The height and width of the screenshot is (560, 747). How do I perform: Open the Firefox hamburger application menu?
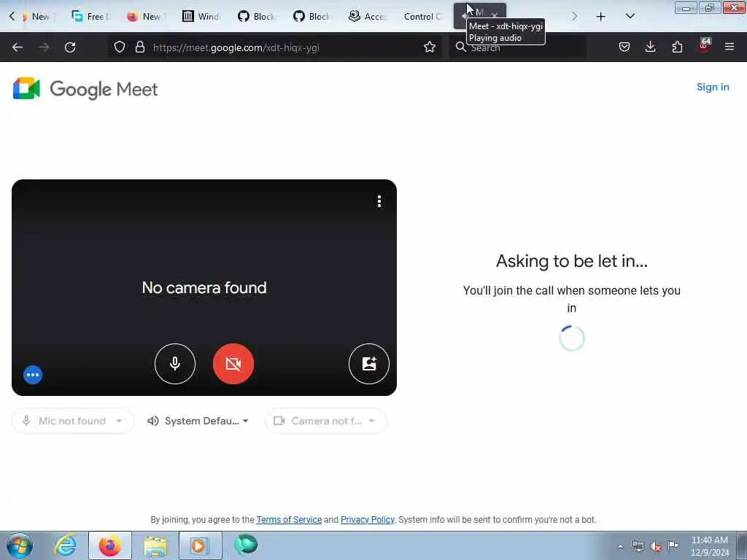point(729,47)
